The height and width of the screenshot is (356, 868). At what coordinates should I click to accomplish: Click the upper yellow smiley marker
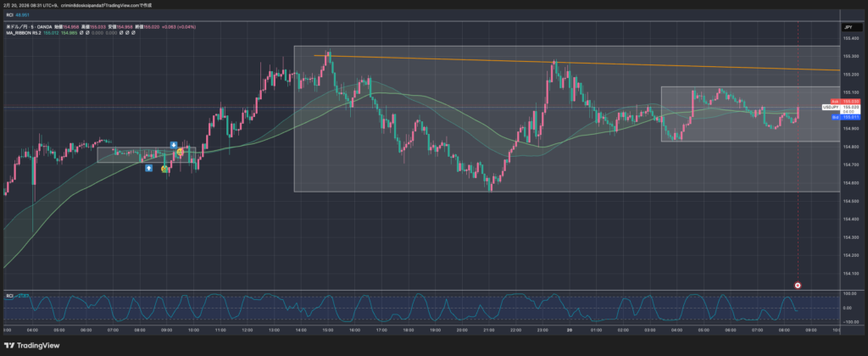tap(180, 153)
